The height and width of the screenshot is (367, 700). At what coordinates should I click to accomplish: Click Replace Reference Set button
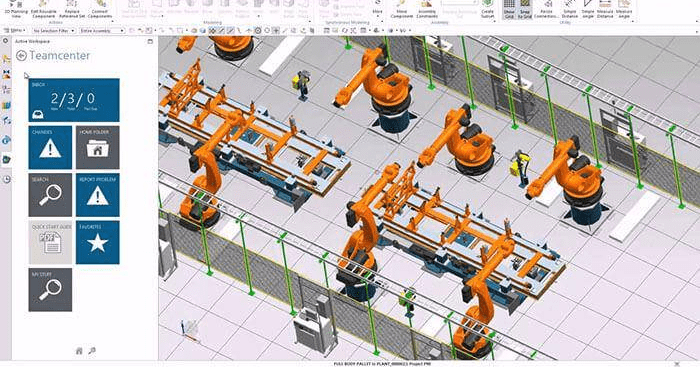[x=72, y=9]
